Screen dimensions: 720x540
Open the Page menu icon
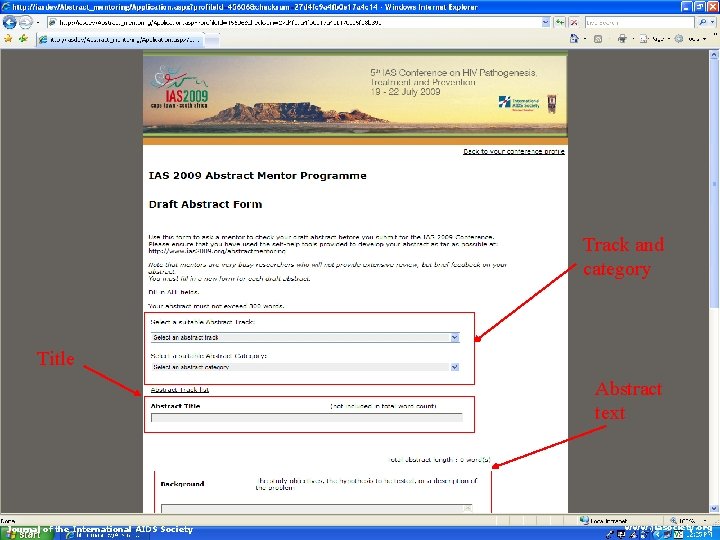644,39
